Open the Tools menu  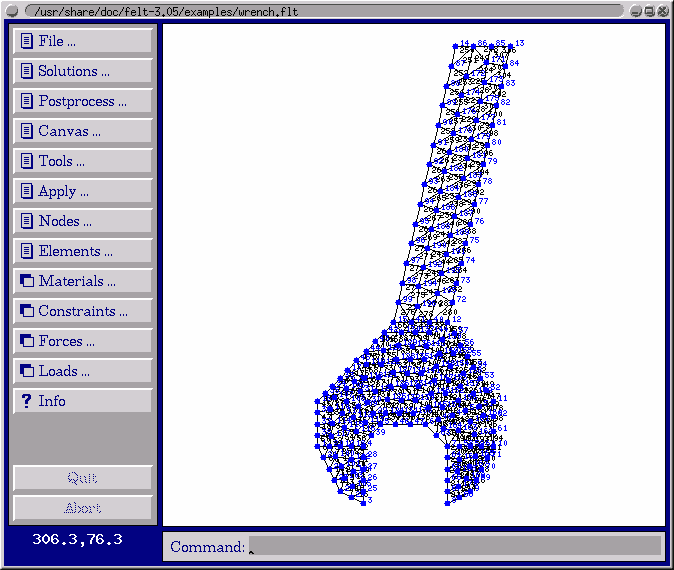click(82, 161)
